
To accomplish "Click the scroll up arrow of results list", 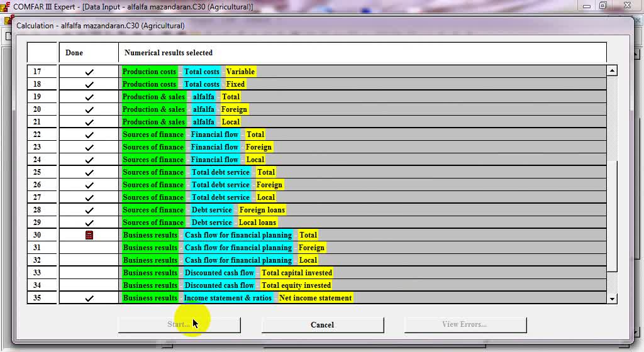I will [x=612, y=71].
